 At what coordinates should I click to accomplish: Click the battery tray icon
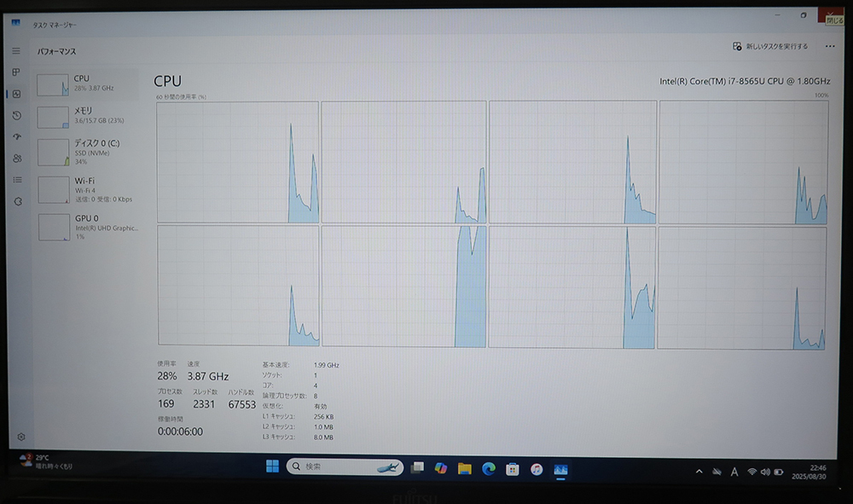tap(779, 472)
